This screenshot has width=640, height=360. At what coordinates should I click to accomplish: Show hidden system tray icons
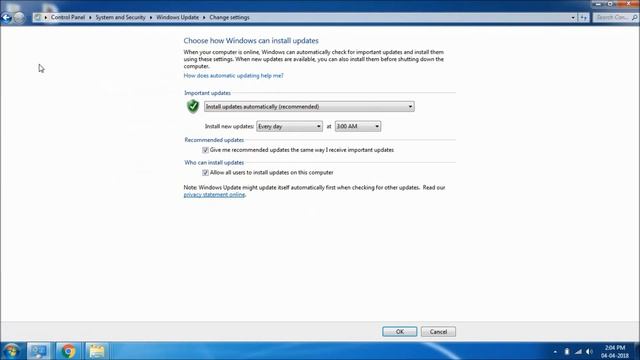[x=555, y=351]
